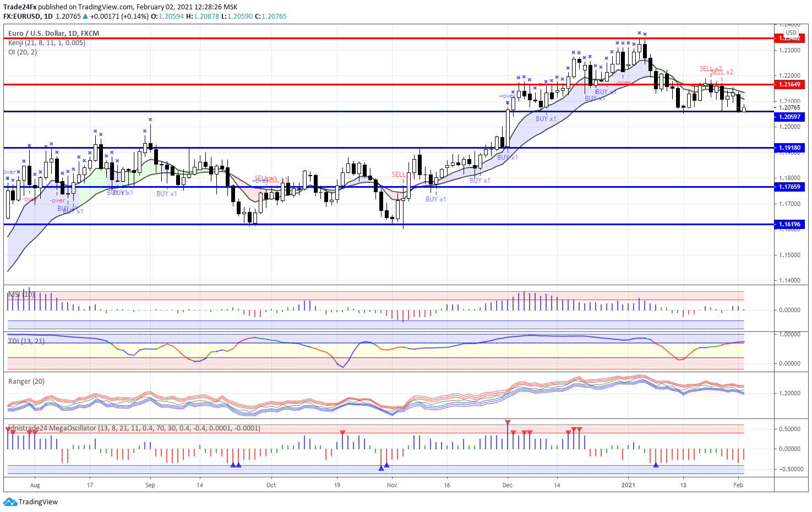Screen dimensions: 812x512
Task: Click the blue up-triangle marker in mid-January oscillator
Action: [656, 465]
